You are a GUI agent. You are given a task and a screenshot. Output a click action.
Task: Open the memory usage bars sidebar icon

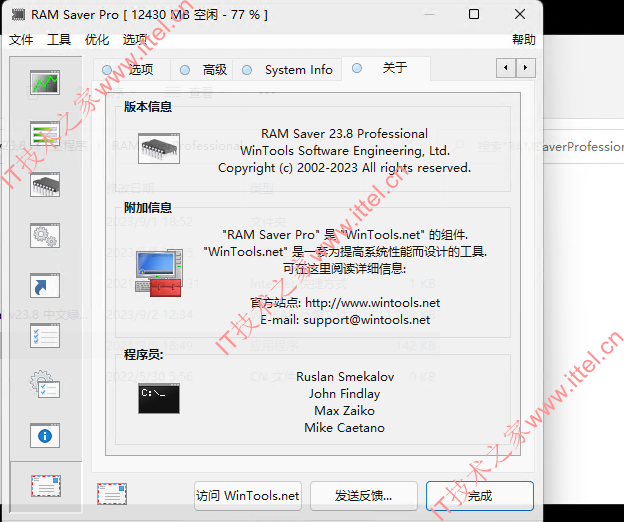click(x=45, y=134)
